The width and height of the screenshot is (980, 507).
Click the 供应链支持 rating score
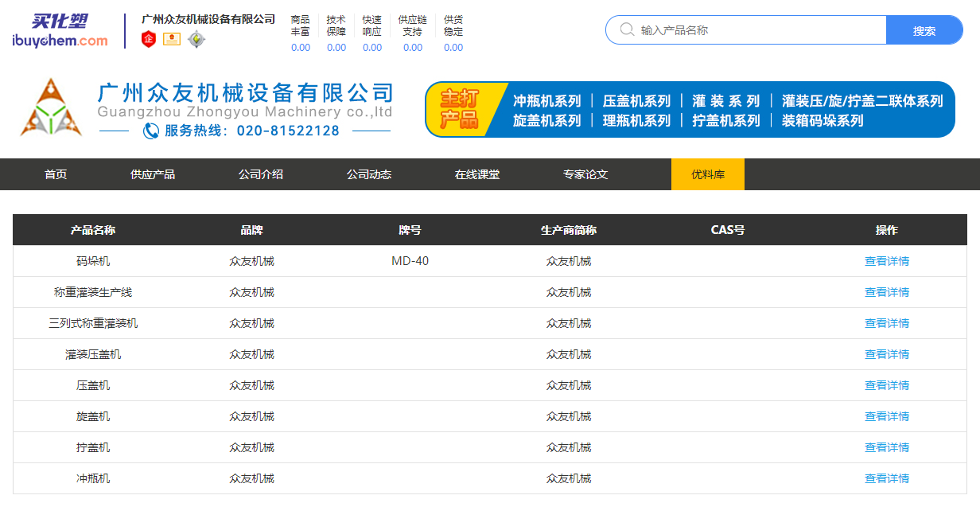413,48
